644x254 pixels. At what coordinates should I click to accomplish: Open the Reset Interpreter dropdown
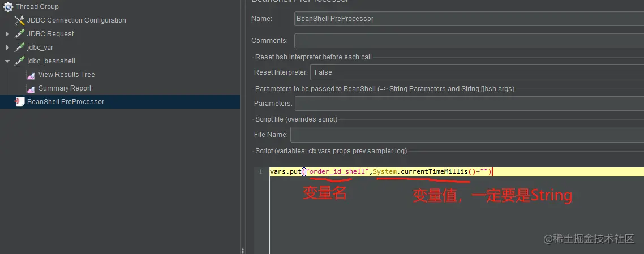(x=477, y=72)
